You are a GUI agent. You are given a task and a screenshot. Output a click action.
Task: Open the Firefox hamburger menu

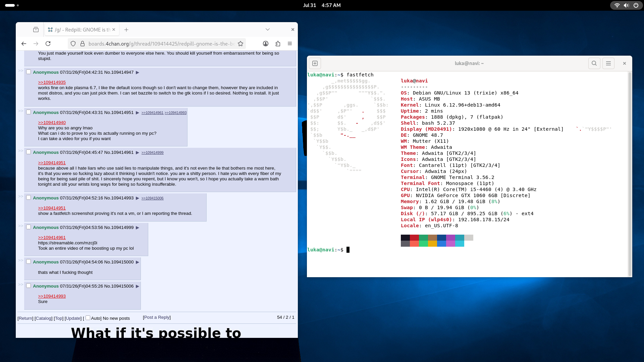(x=290, y=44)
